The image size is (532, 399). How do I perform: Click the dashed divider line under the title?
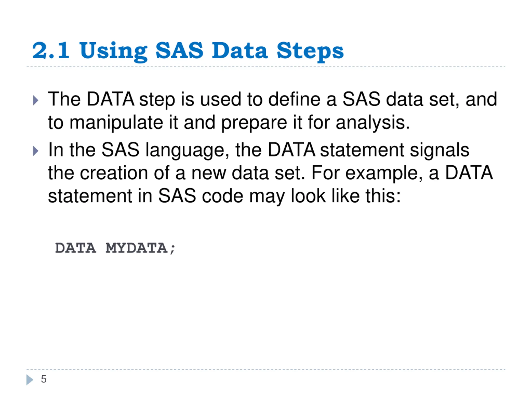tap(266, 66)
